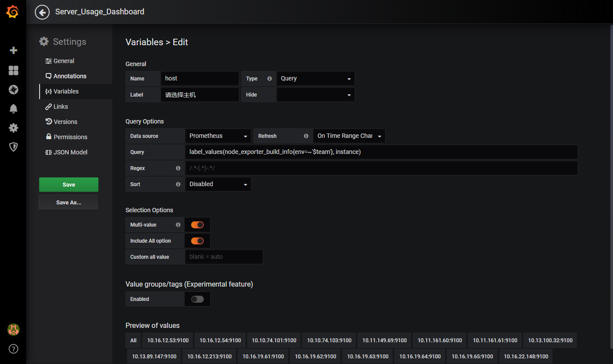613x364 pixels.
Task: Open the Create plus menu icon
Action: [13, 50]
